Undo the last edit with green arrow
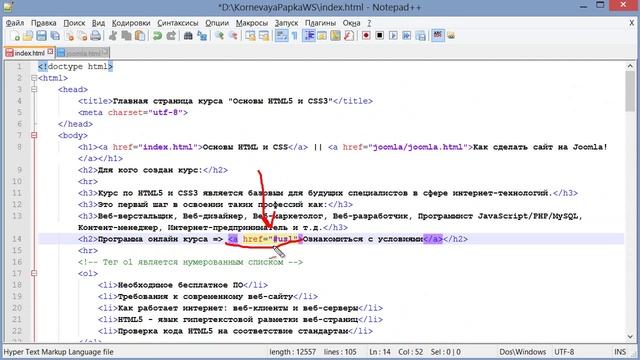The image size is (640, 360). [157, 36]
